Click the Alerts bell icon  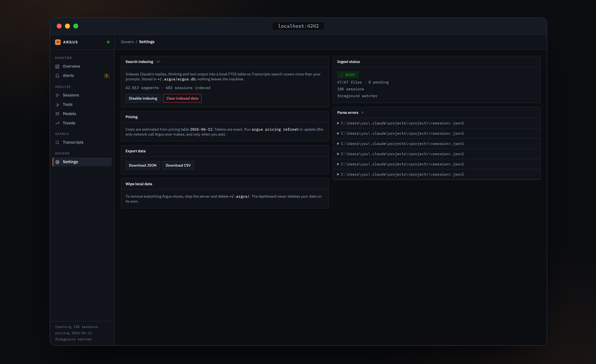click(x=57, y=76)
